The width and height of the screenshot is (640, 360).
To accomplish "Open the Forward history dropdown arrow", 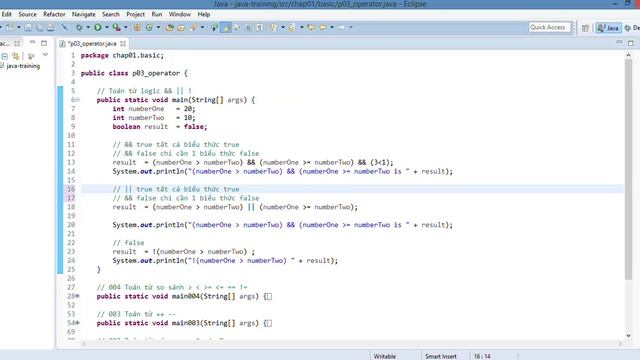I will pos(350,27).
